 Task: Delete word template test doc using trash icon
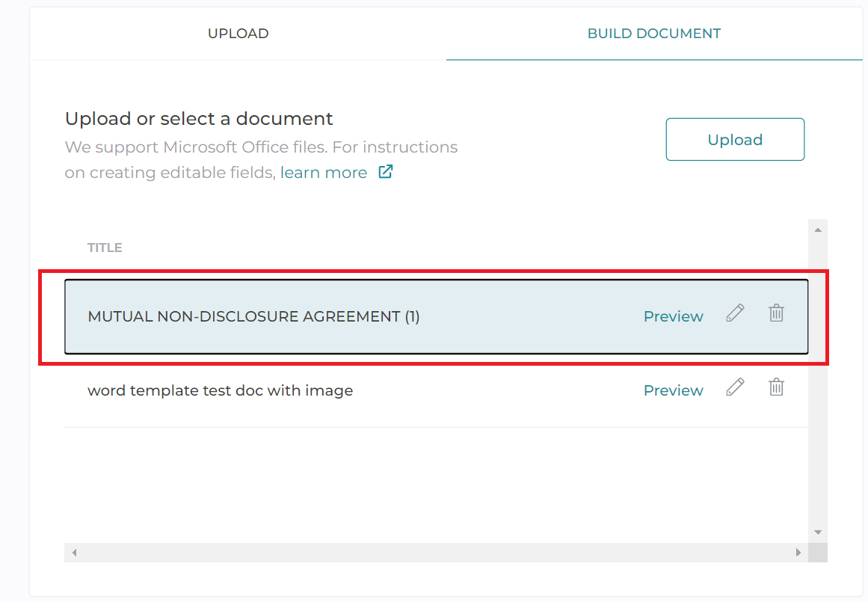pos(776,387)
